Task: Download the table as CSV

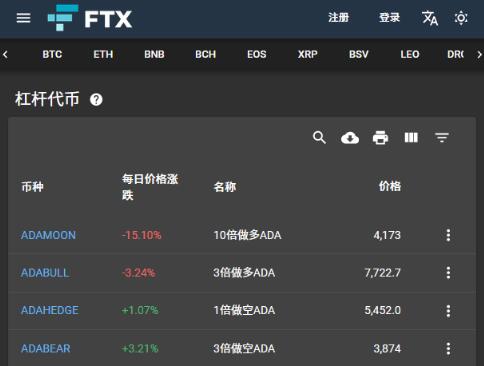Action: 350,138
